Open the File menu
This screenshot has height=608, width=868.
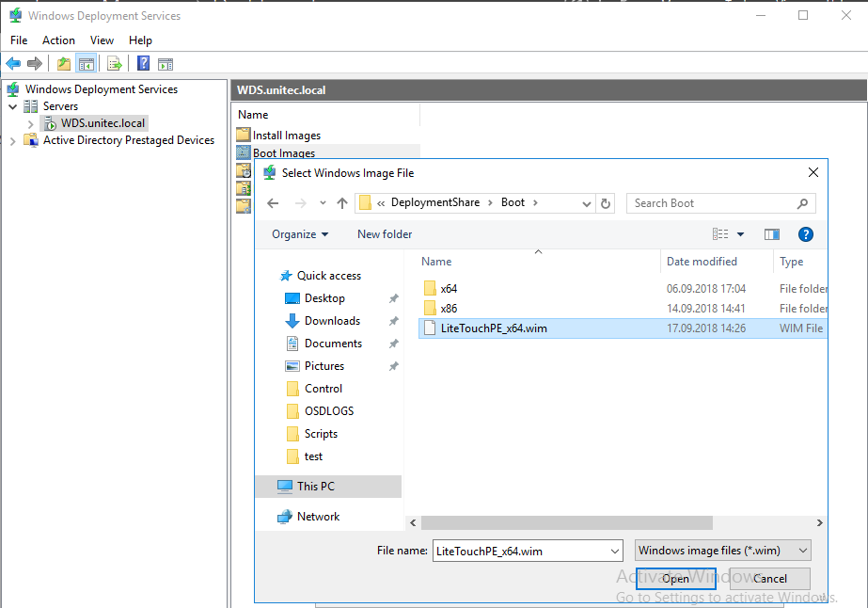(x=19, y=40)
